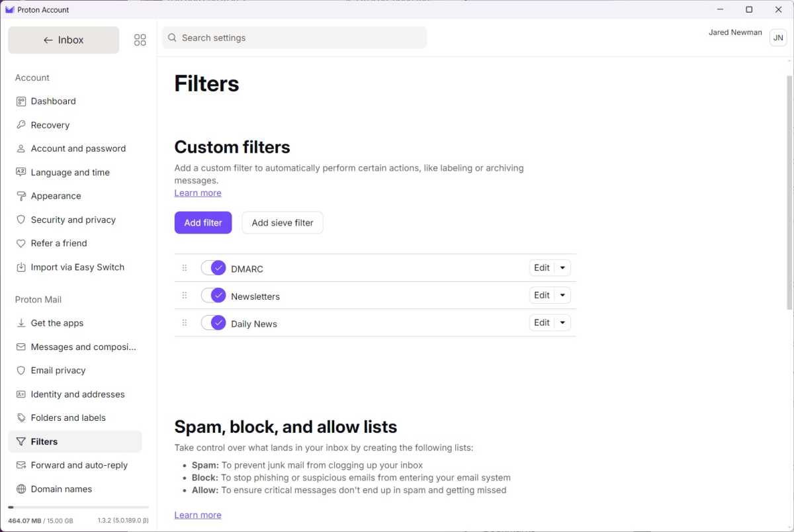Screen dimensions: 794x532
Task: Click the Identity and addresses card icon
Action: coord(21,394)
